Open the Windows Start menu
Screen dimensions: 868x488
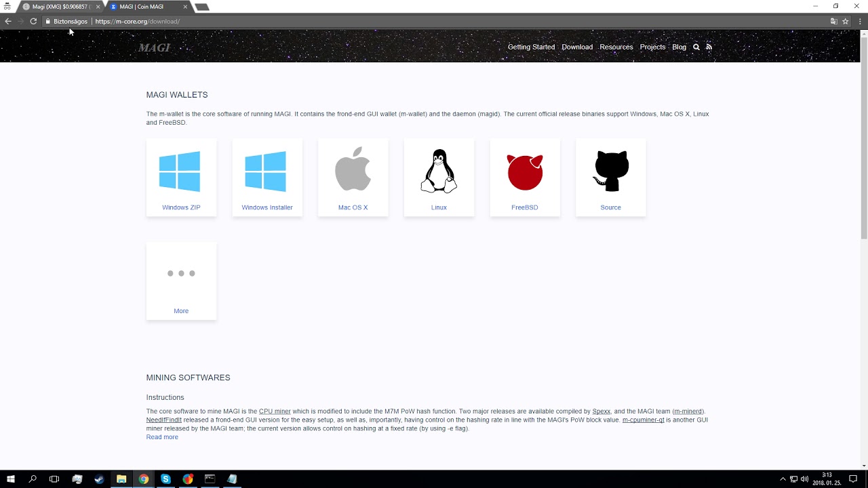pos(11,479)
